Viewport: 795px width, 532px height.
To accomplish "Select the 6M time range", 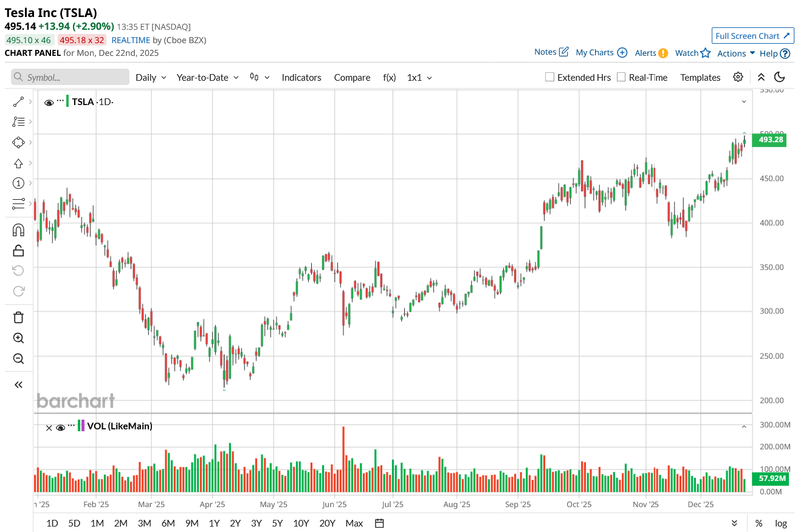I will pos(168,523).
